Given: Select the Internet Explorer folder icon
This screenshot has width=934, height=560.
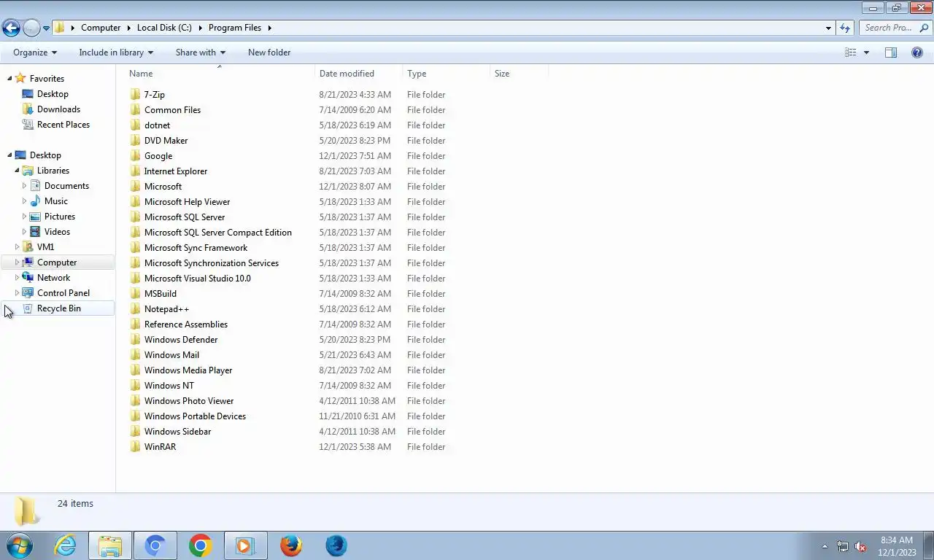Looking at the screenshot, I should coord(135,171).
